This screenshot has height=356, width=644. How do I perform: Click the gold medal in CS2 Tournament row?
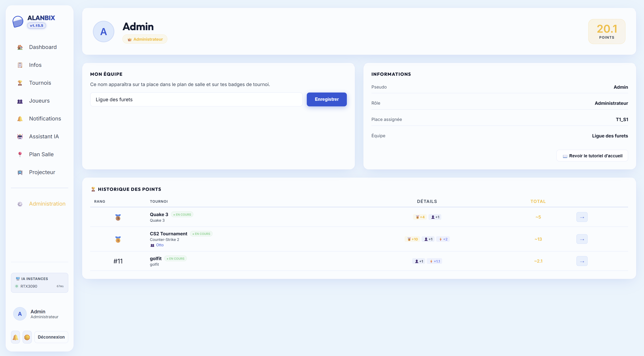(x=118, y=239)
